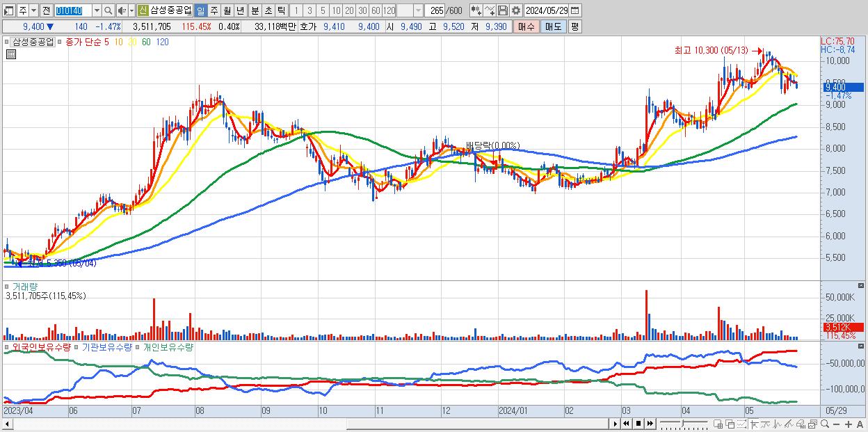Fast-forward the chart replay
Viewport: 868px width, 432px height.
[x=650, y=424]
